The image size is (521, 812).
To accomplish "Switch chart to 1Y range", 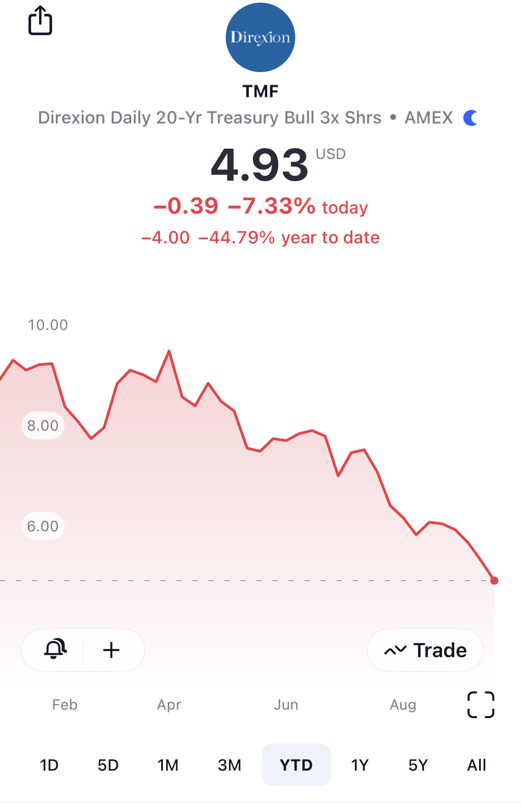I will [359, 765].
